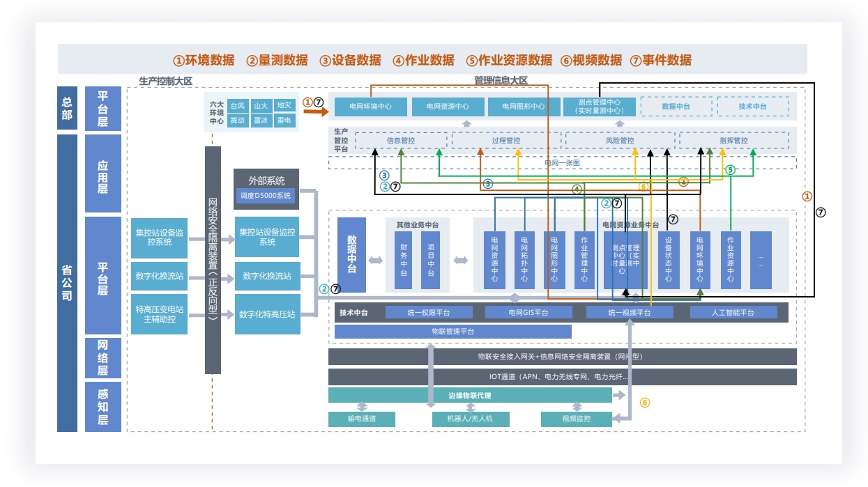868x487 pixels.
Task: Click the 机器人/无人机 box
Action: coord(471,419)
